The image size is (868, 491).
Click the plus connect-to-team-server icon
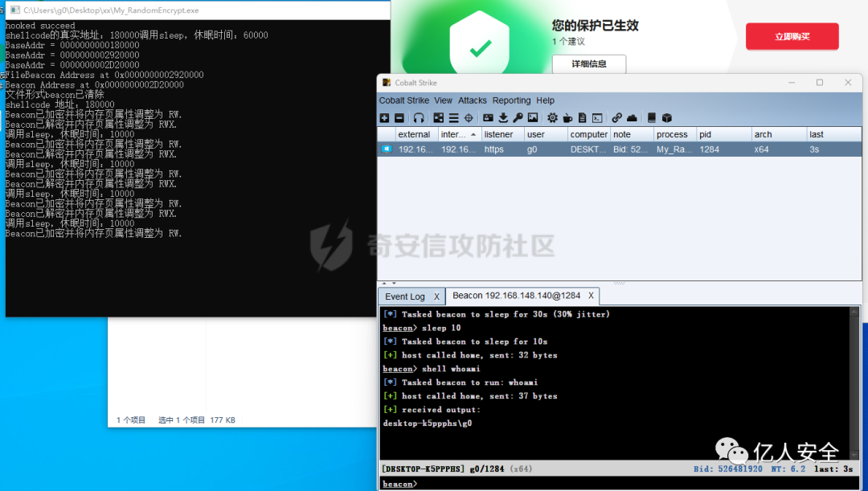pos(385,118)
